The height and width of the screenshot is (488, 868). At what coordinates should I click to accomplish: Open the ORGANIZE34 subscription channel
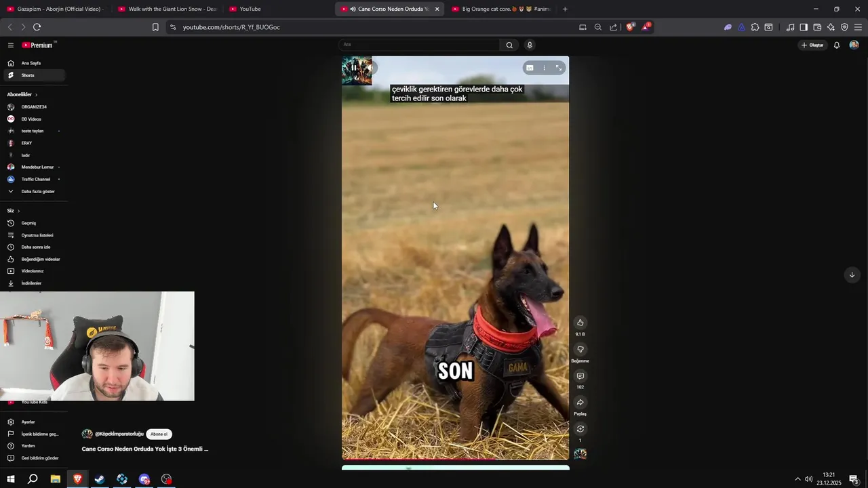point(35,107)
